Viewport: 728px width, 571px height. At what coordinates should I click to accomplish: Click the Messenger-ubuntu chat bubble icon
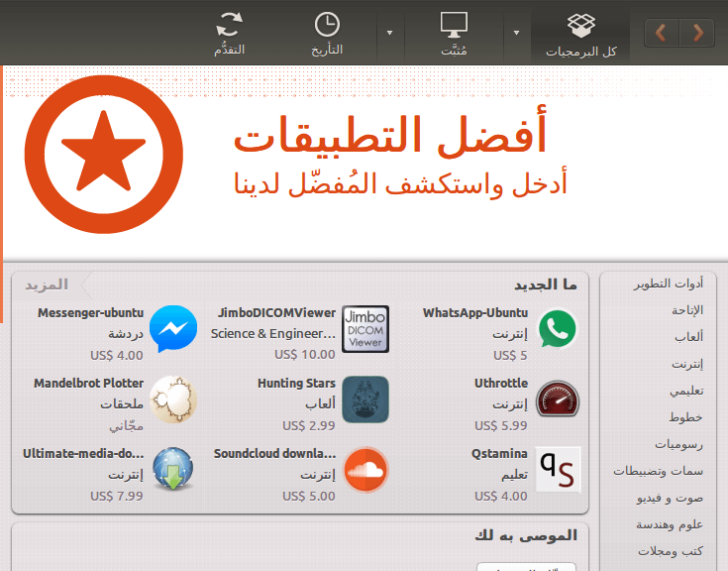tap(173, 329)
